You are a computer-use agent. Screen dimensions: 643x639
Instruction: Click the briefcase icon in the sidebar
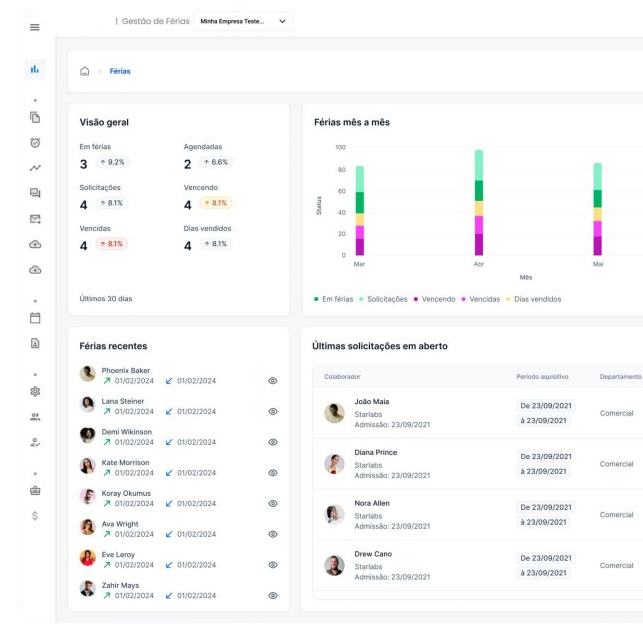(34, 490)
